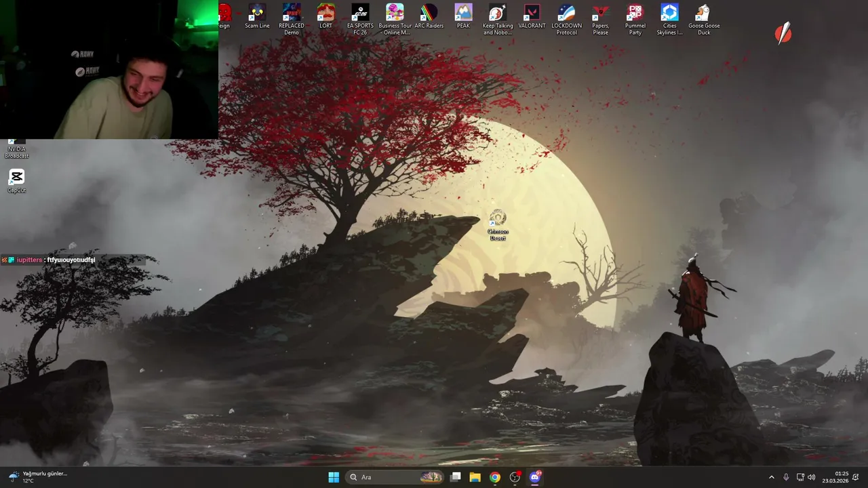The height and width of the screenshot is (488, 868).
Task: Click the microphone tray icon
Action: click(786, 477)
